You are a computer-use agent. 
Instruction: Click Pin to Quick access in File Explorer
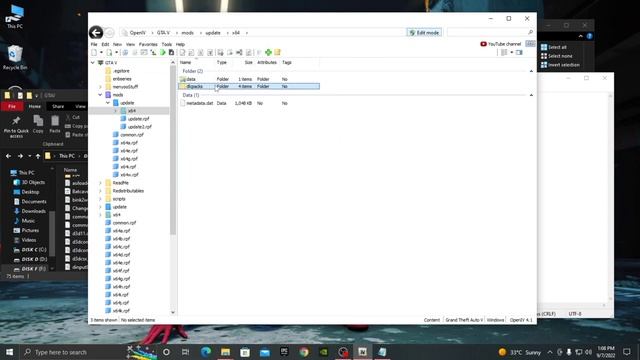click(x=16, y=127)
